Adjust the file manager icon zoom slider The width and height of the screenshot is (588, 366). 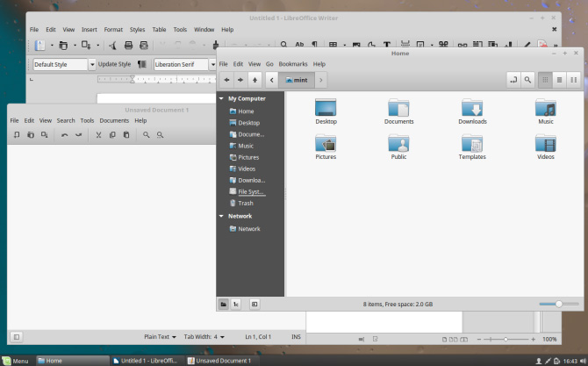(x=559, y=304)
